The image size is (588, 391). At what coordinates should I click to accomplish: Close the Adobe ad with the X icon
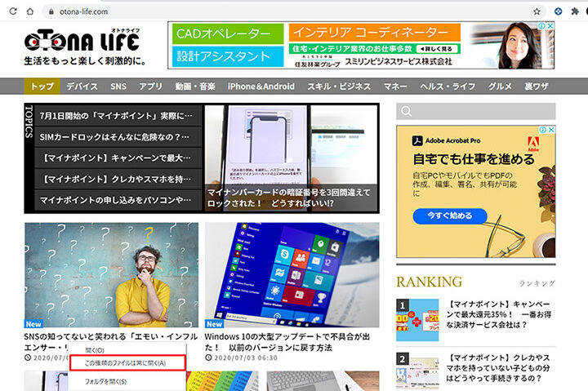551,130
